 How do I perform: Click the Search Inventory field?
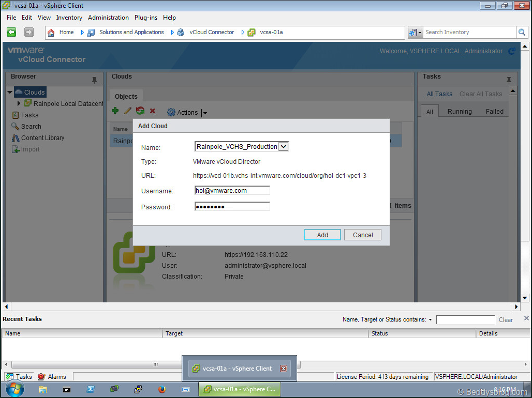(x=469, y=33)
